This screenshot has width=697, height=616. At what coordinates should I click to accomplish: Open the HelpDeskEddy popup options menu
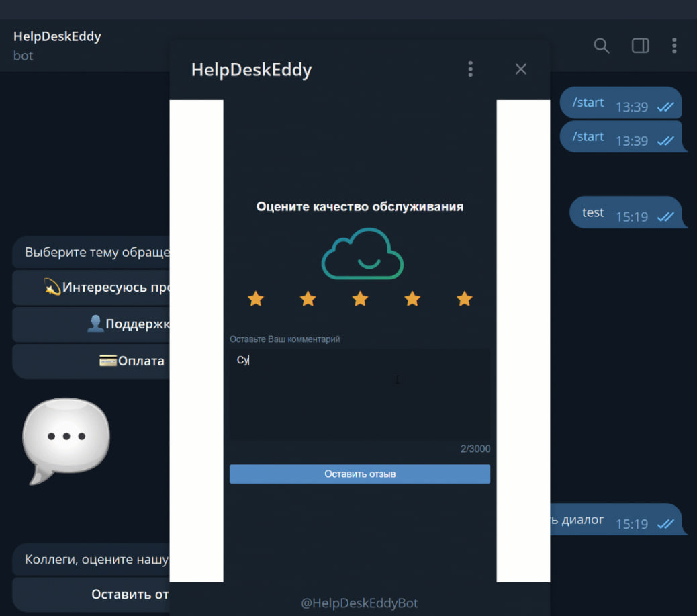click(x=470, y=69)
